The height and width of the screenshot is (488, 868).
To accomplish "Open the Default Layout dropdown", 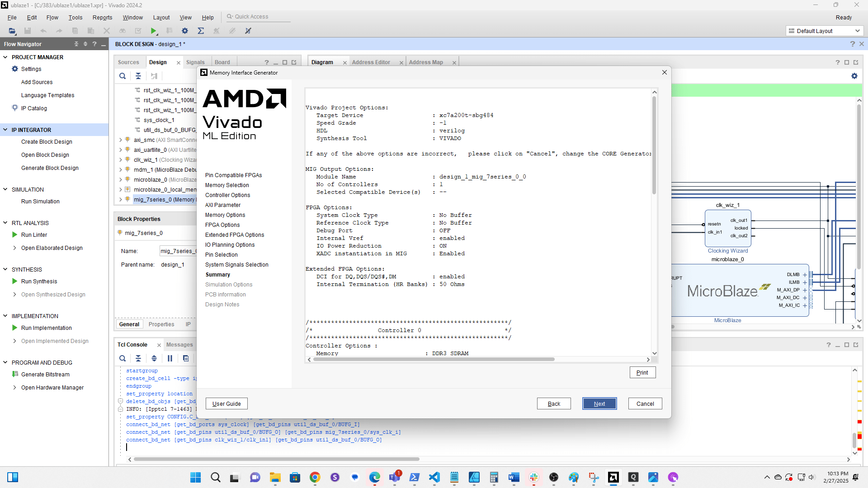I will pyautogui.click(x=824, y=31).
